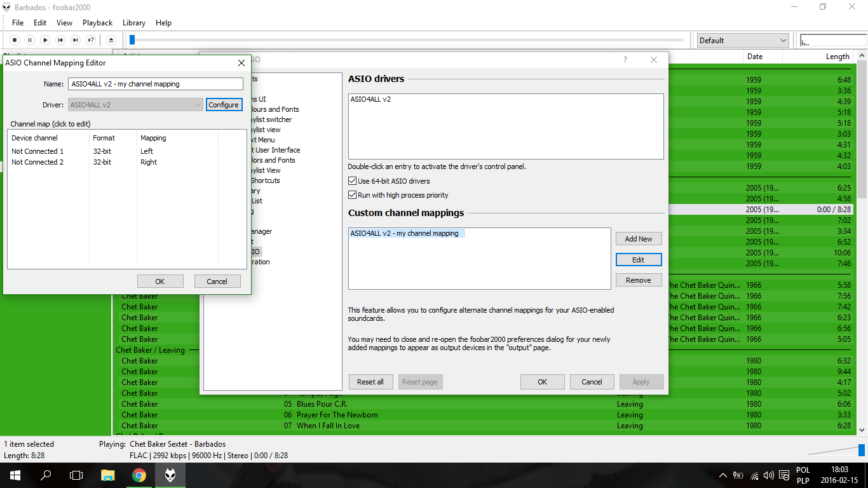This screenshot has height=488, width=868.
Task: Open the Default order dropdown in toolbar
Action: point(743,40)
